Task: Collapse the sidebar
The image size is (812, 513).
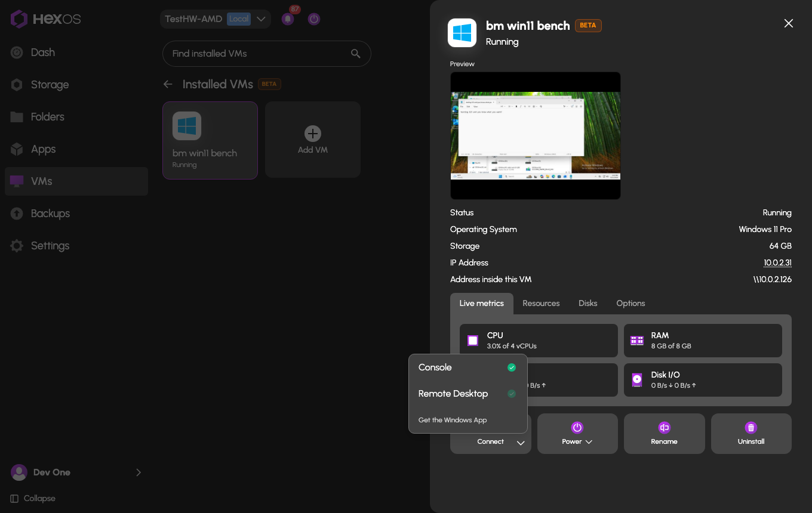Action: 33,499
